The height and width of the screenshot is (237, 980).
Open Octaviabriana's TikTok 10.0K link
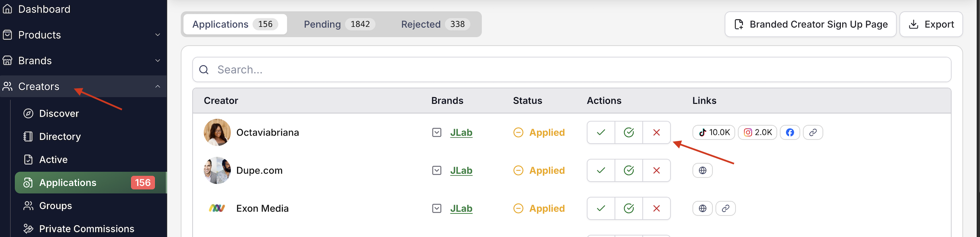pos(714,132)
